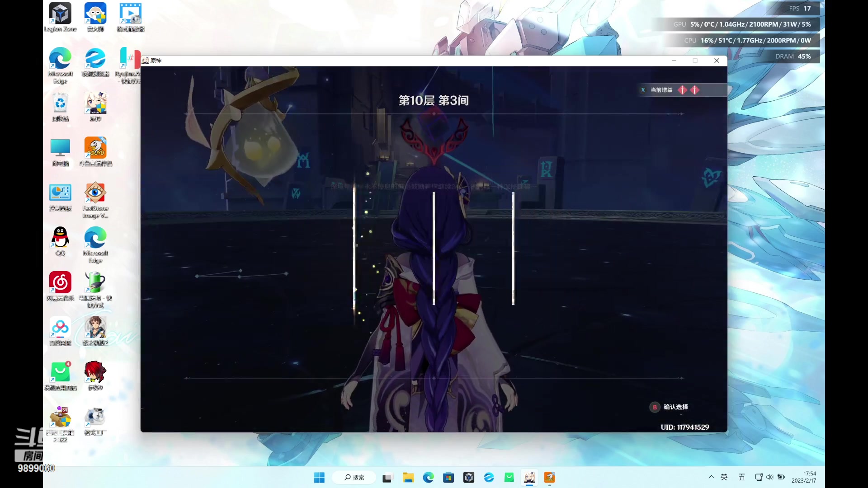Screen dimensions: 868x488
Task: Open File Explorer from the taskbar
Action: pos(408,478)
